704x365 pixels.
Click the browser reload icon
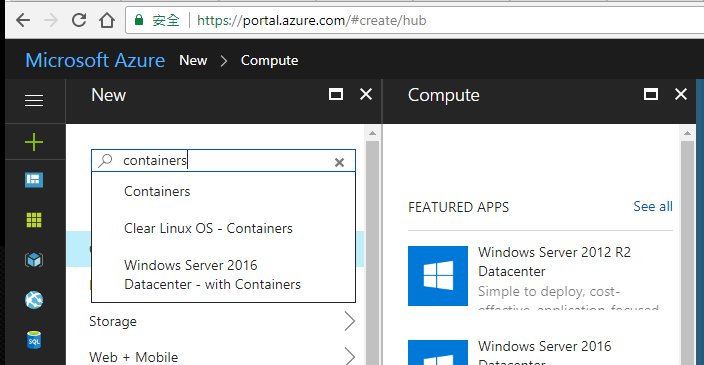click(79, 20)
